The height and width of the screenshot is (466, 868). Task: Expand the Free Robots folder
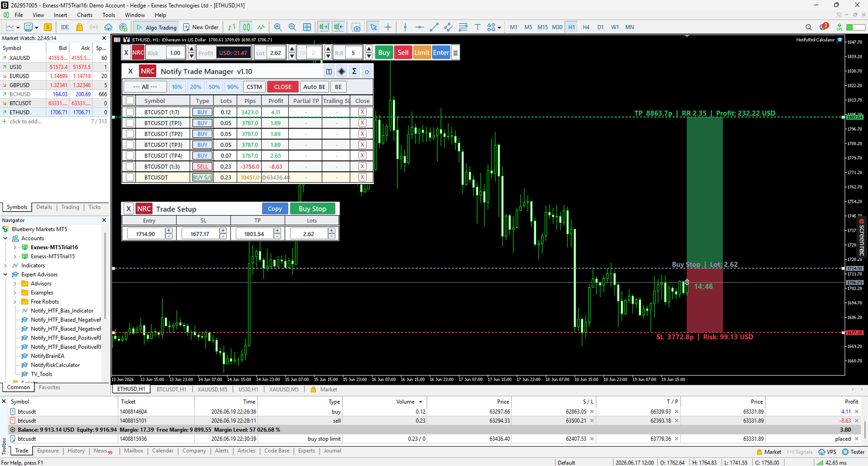(x=15, y=302)
